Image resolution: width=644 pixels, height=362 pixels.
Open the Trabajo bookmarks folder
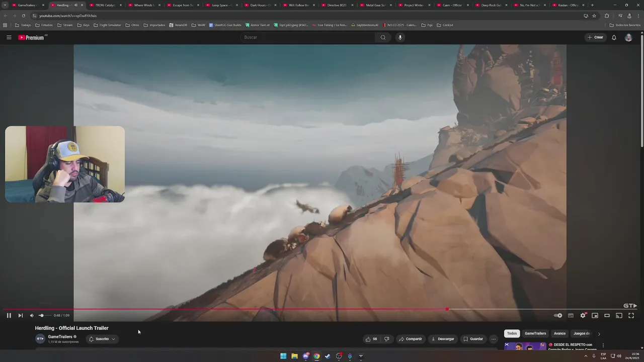pyautogui.click(x=23, y=25)
